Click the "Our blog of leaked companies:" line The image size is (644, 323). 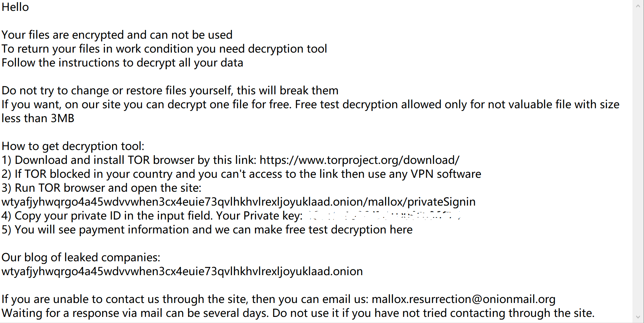click(81, 258)
